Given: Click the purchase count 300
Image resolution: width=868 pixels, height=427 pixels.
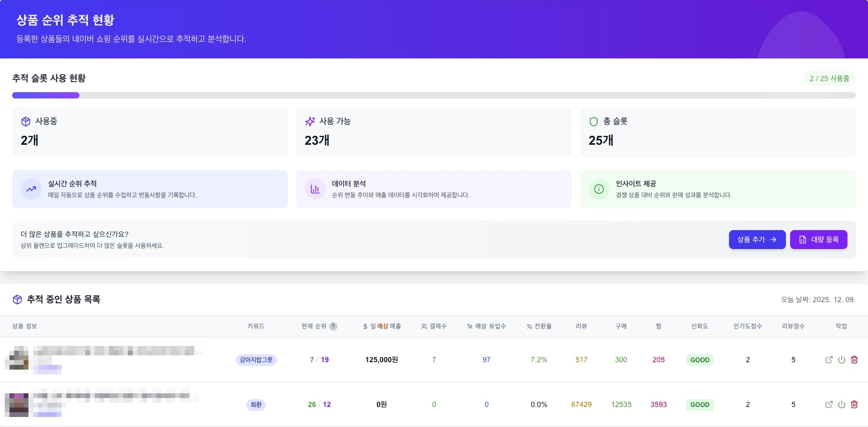Looking at the screenshot, I should 621,360.
